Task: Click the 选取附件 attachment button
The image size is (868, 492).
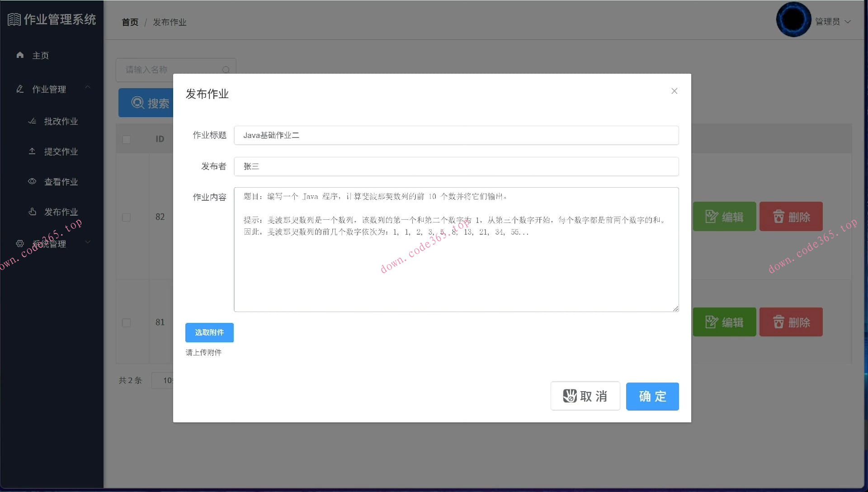Action: pyautogui.click(x=209, y=332)
